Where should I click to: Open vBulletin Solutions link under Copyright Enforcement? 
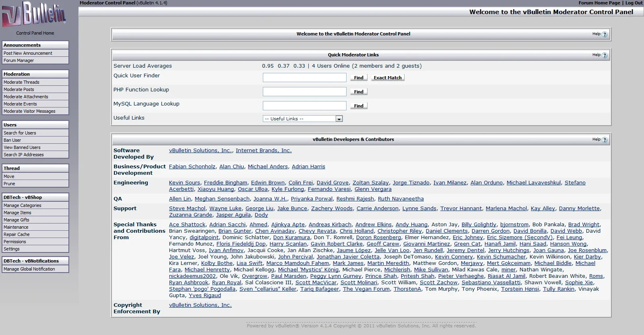[200, 305]
